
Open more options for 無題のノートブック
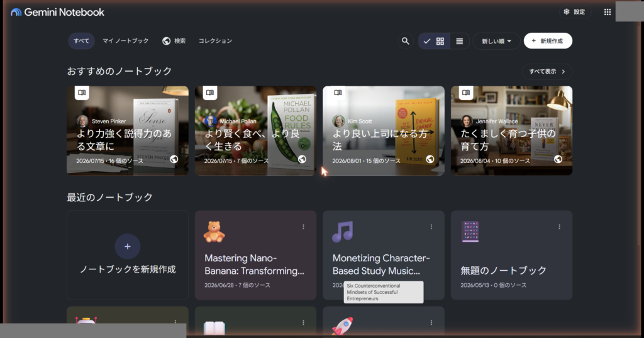pos(559,227)
